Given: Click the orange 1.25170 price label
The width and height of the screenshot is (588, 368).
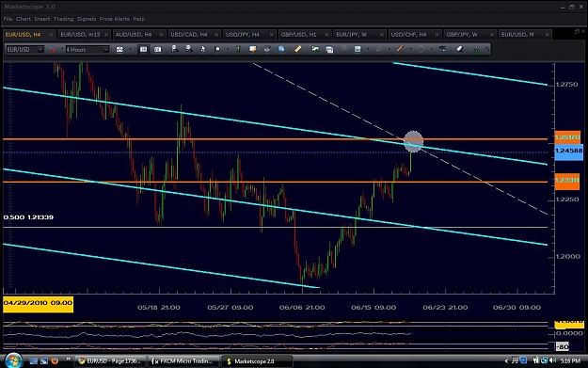Looking at the screenshot, I should point(567,137).
